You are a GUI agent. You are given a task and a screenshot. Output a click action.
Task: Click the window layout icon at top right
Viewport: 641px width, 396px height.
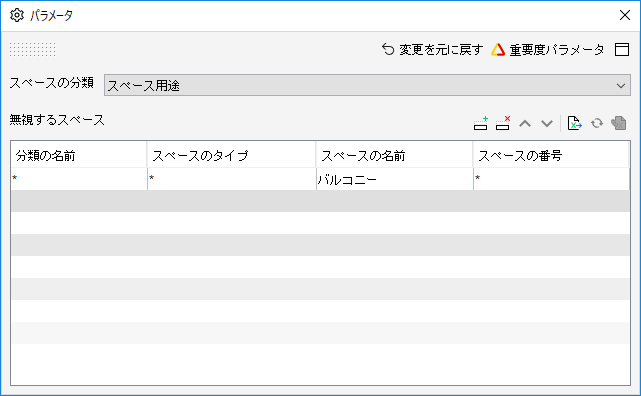tap(622, 49)
